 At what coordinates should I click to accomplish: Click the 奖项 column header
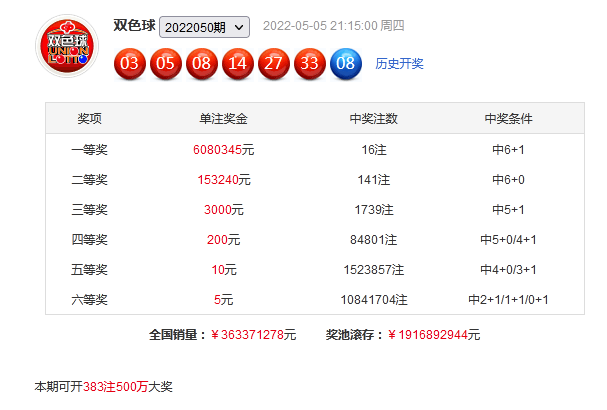click(x=89, y=118)
